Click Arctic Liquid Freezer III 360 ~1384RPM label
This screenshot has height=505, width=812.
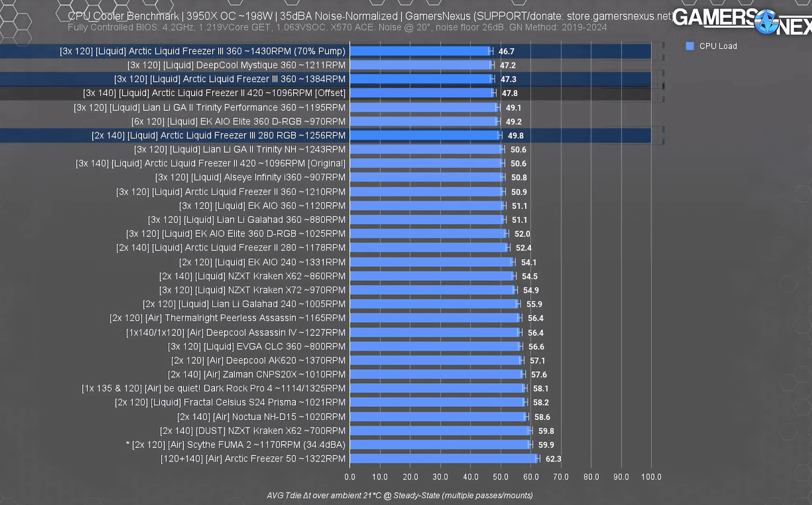230,79
